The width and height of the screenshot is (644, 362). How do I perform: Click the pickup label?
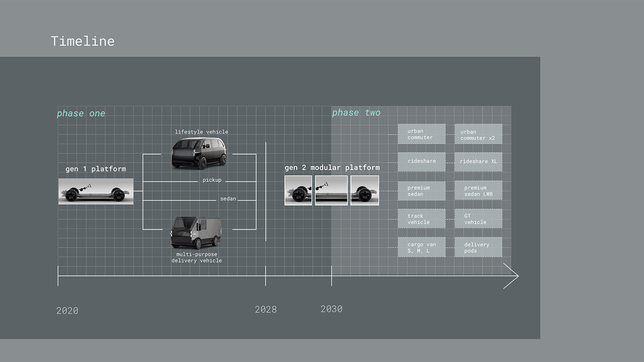(212, 180)
